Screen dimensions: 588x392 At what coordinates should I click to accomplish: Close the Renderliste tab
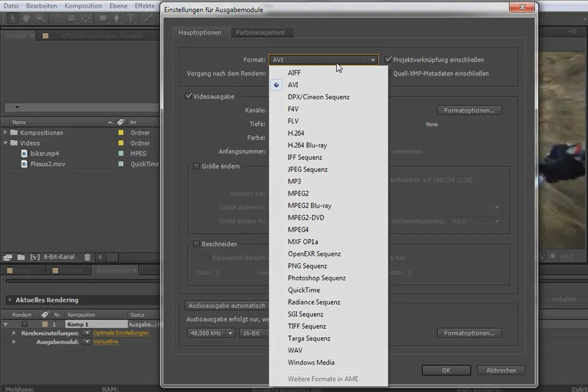(134, 270)
